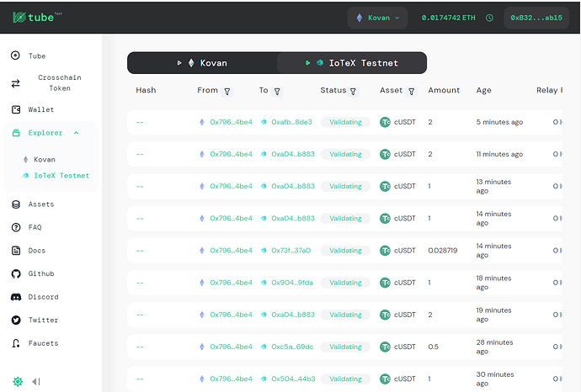
Task: Click the Discord icon
Action: coord(16,297)
